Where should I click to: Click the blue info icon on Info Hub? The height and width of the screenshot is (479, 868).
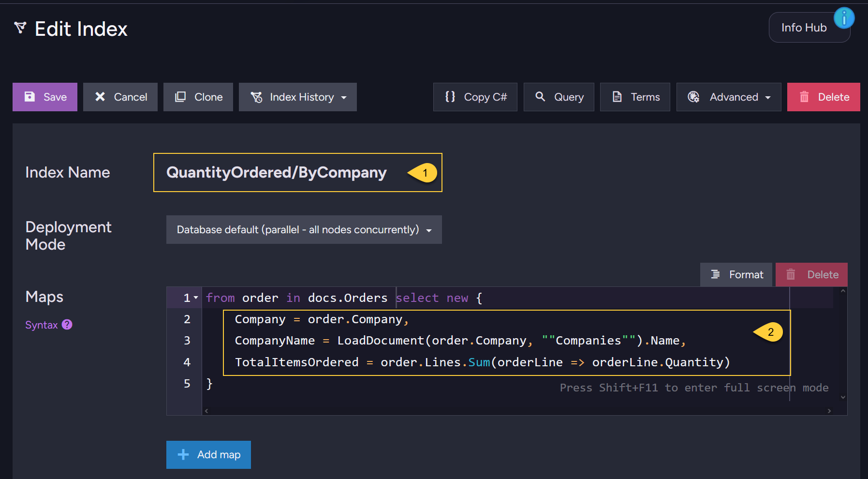[x=844, y=18]
